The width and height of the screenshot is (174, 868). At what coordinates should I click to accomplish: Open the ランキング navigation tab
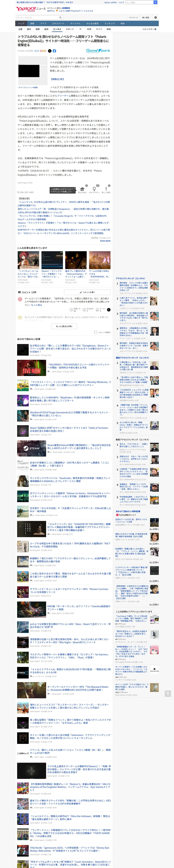coord(109,24)
